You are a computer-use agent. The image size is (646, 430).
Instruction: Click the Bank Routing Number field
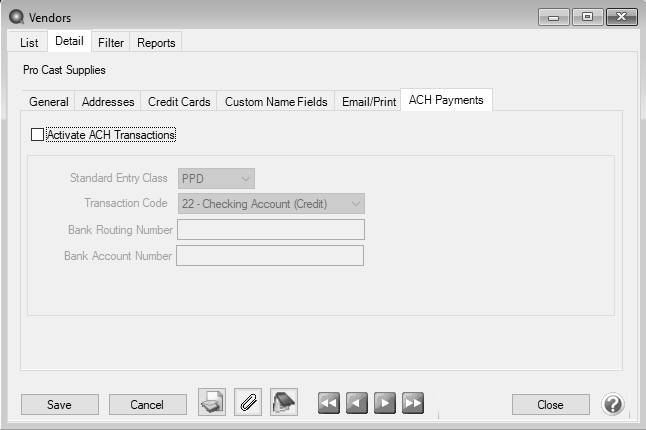[271, 230]
